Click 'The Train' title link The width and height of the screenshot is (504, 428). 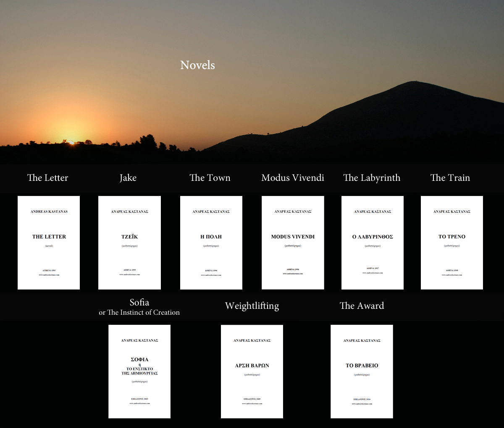(x=450, y=178)
